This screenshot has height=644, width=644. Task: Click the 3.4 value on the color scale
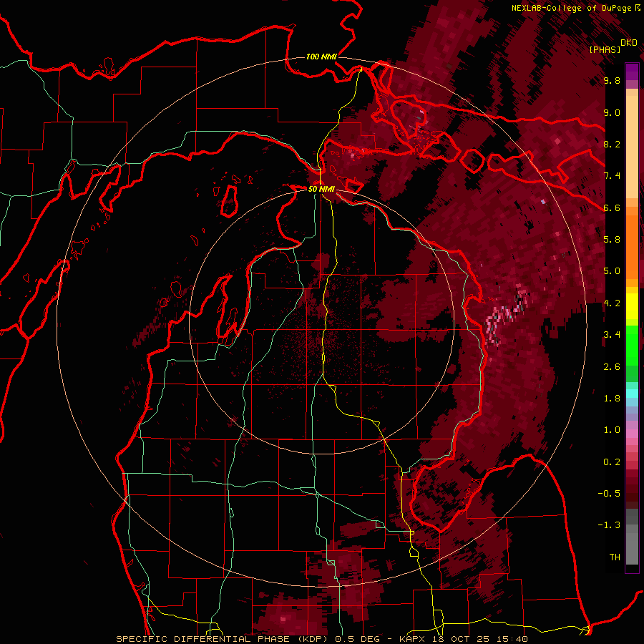(x=612, y=335)
